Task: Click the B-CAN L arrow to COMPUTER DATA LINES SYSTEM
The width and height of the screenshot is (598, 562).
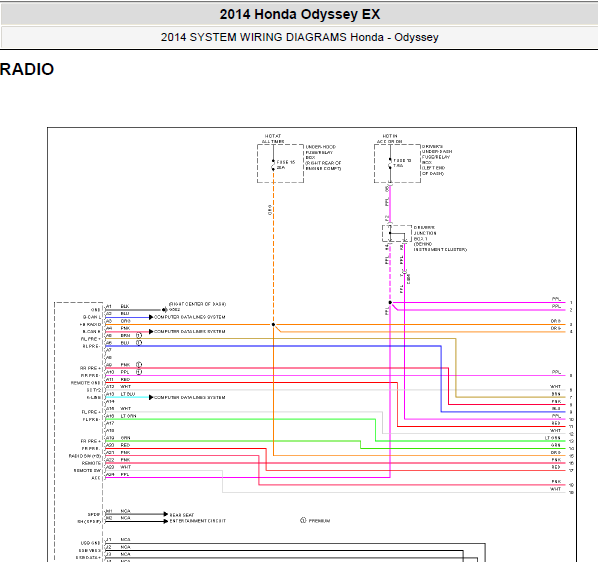Action: pyautogui.click(x=151, y=317)
